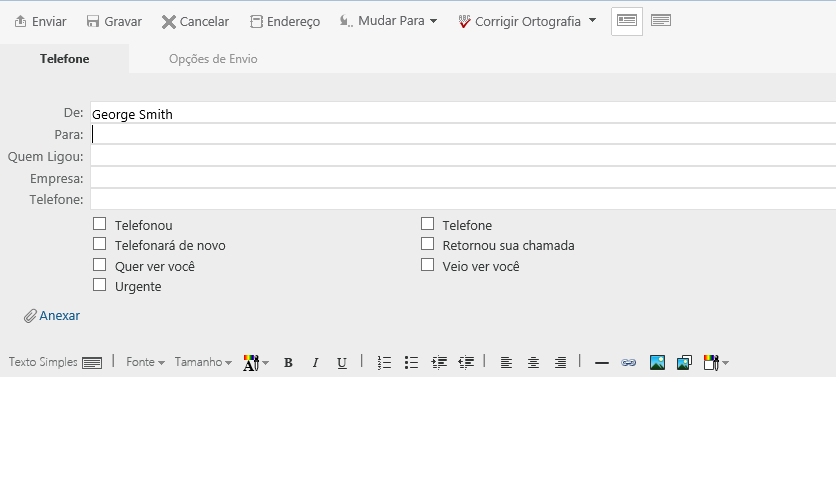Apply italic formatting in editor toolbar
This screenshot has height=492, width=836.
coord(315,363)
